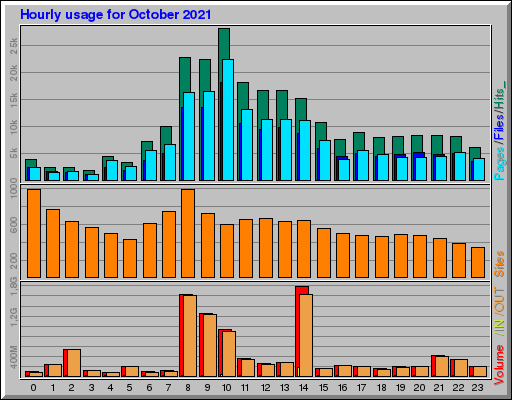Select the tallest green Hits bar at hour 10
Image resolution: width=512 pixels, height=400 pixels.
pos(224,44)
